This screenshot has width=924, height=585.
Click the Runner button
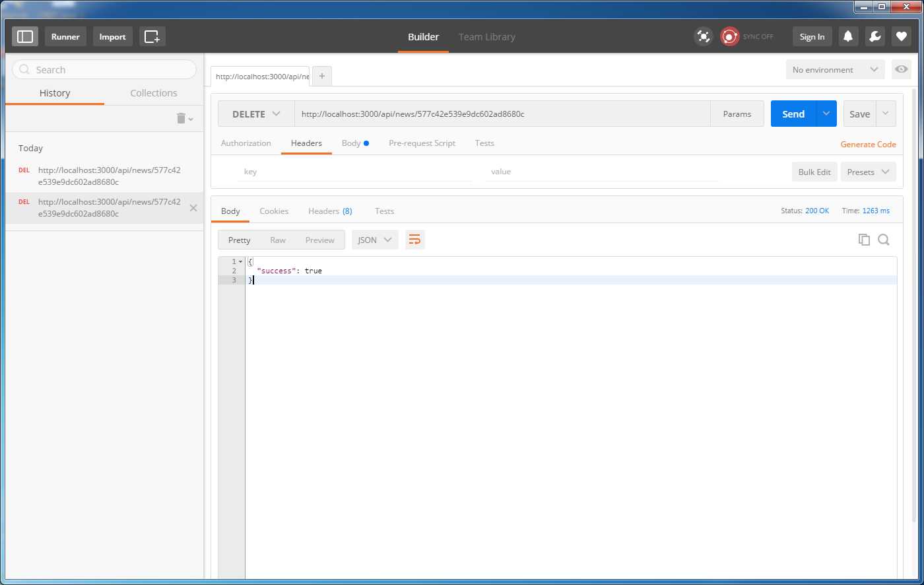(65, 36)
